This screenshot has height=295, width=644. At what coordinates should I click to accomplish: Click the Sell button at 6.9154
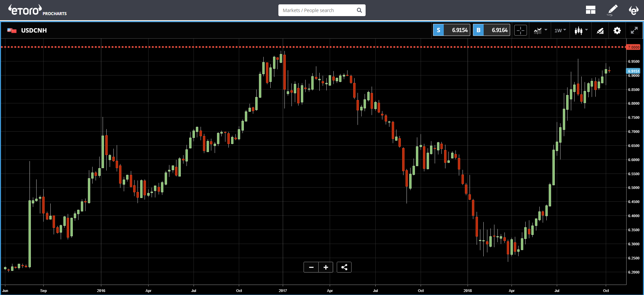click(451, 30)
